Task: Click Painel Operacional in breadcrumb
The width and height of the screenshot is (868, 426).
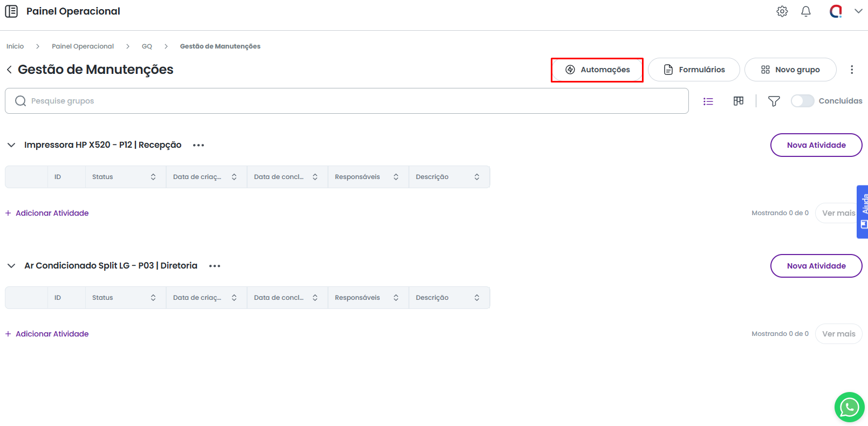Action: tap(83, 46)
